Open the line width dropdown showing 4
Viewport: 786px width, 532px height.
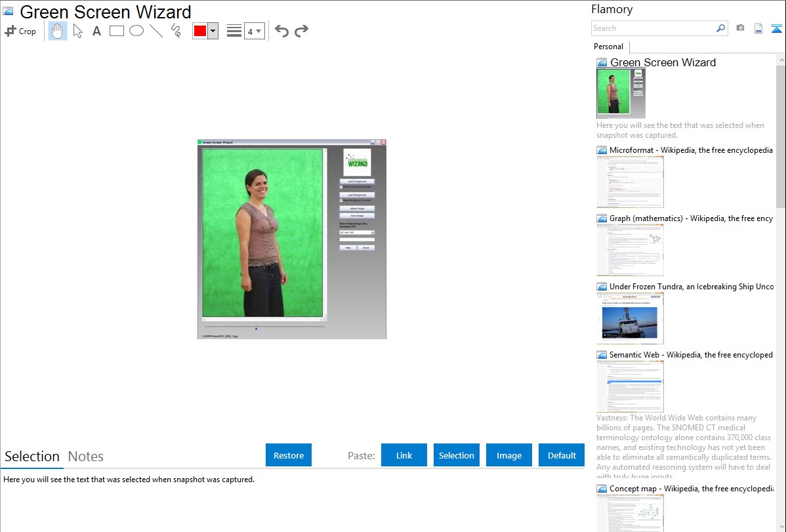pyautogui.click(x=254, y=31)
